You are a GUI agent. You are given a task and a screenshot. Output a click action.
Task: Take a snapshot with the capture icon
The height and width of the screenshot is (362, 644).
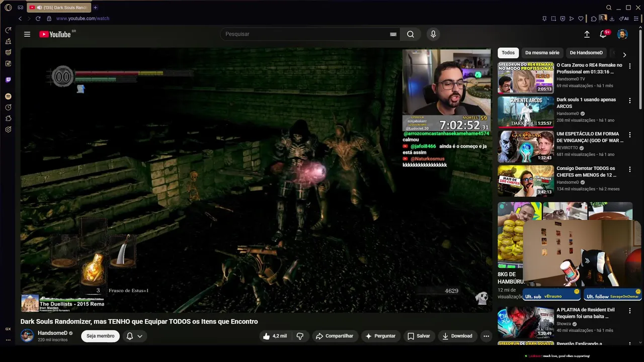[553, 19]
